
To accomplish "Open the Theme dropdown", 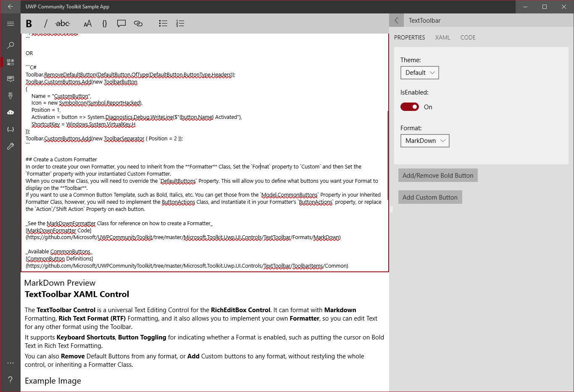I will [420, 73].
